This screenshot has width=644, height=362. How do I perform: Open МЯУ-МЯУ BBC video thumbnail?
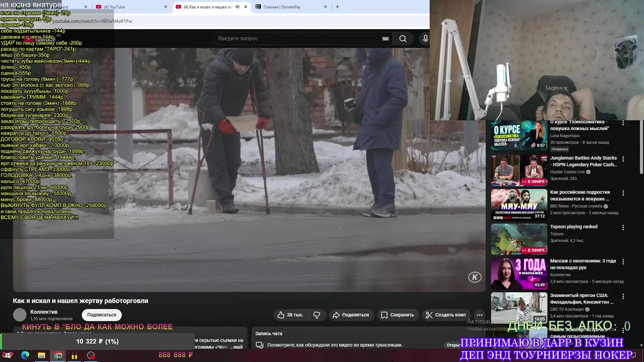(519, 205)
